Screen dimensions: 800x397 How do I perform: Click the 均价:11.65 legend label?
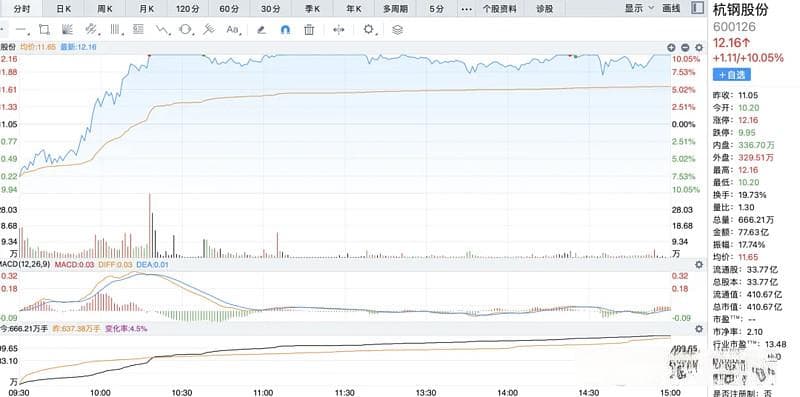pos(38,47)
